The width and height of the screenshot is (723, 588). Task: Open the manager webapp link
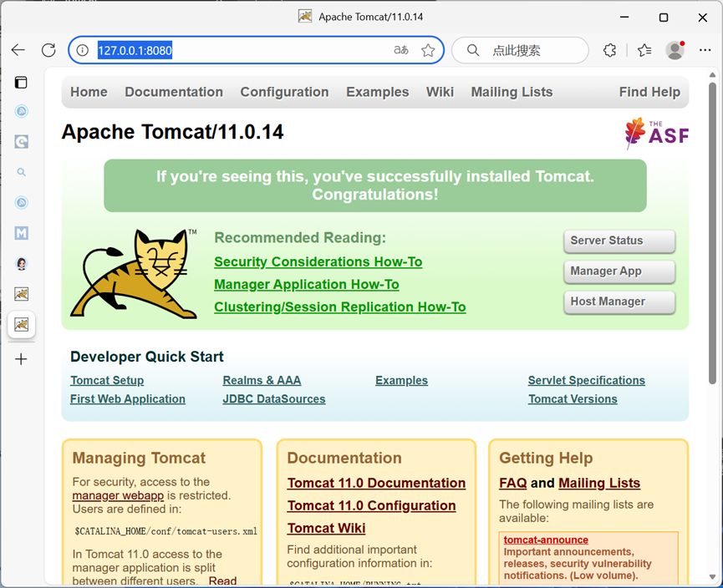(118, 495)
